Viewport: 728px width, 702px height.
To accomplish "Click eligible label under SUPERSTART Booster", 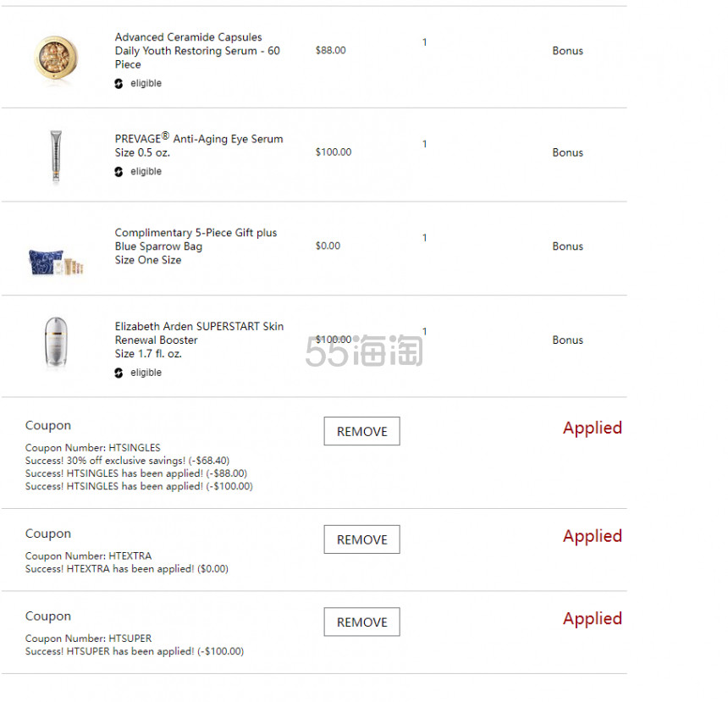I will (x=146, y=373).
